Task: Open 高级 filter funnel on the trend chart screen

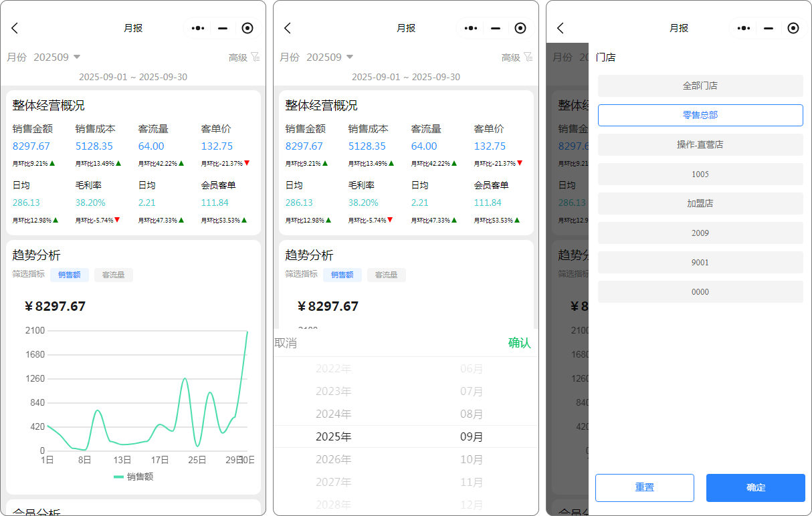Action: [255, 57]
